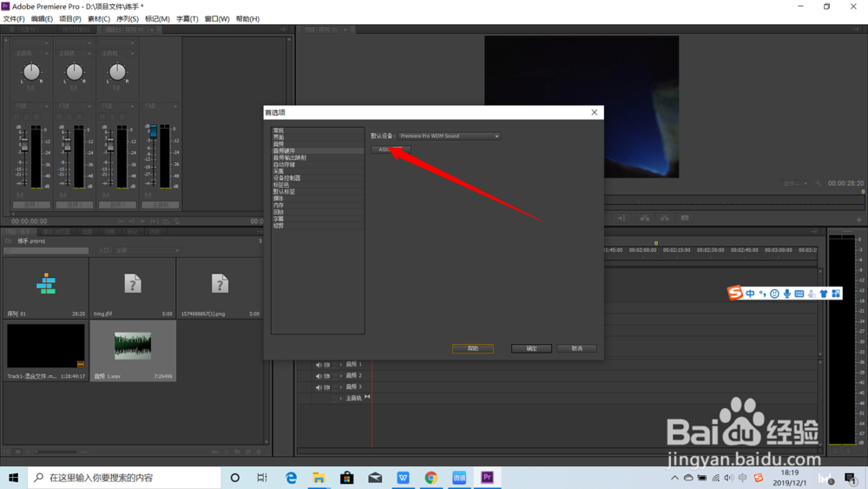Close the 首选项 dialog

[594, 112]
